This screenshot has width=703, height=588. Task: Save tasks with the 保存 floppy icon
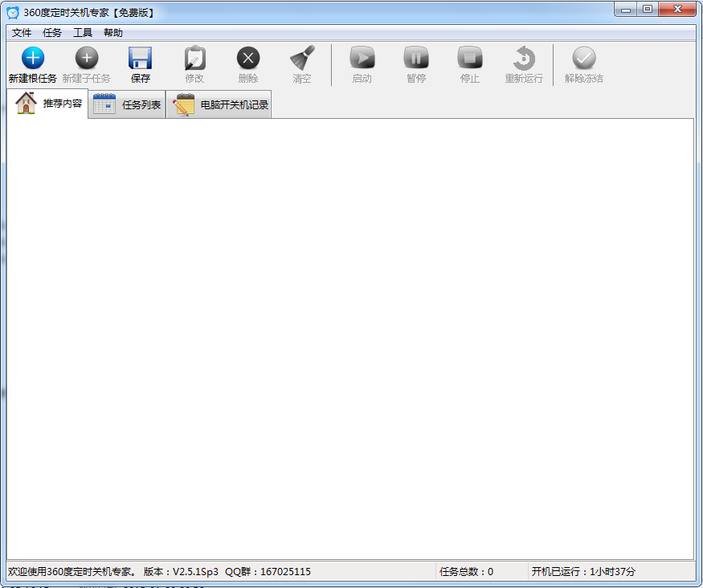[141, 58]
